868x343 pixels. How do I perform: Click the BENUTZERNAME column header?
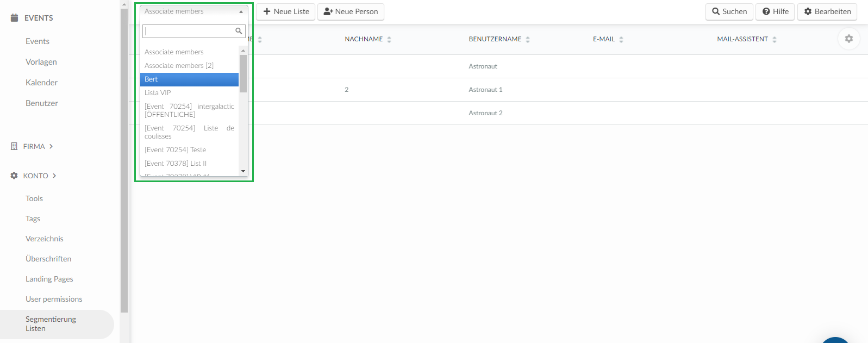pos(495,39)
